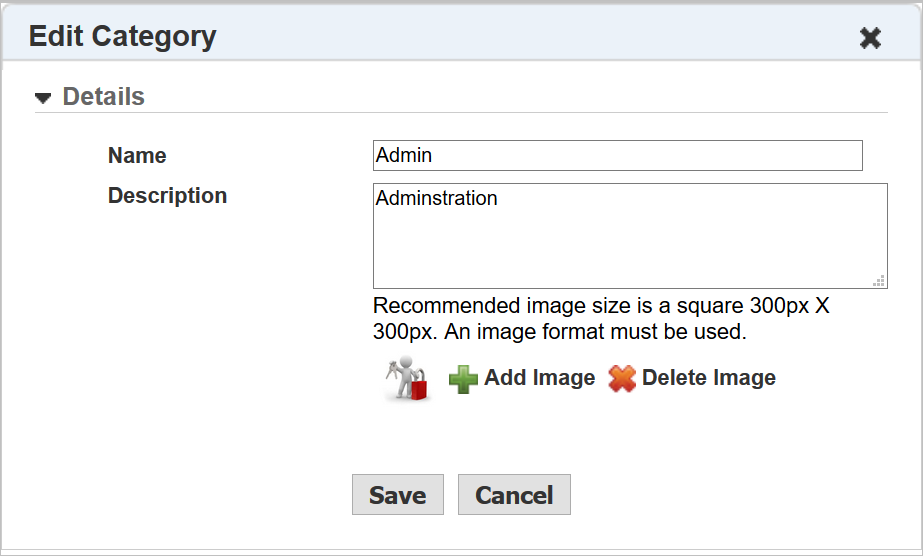The width and height of the screenshot is (923, 556).
Task: Click the Description field label
Action: (x=167, y=196)
